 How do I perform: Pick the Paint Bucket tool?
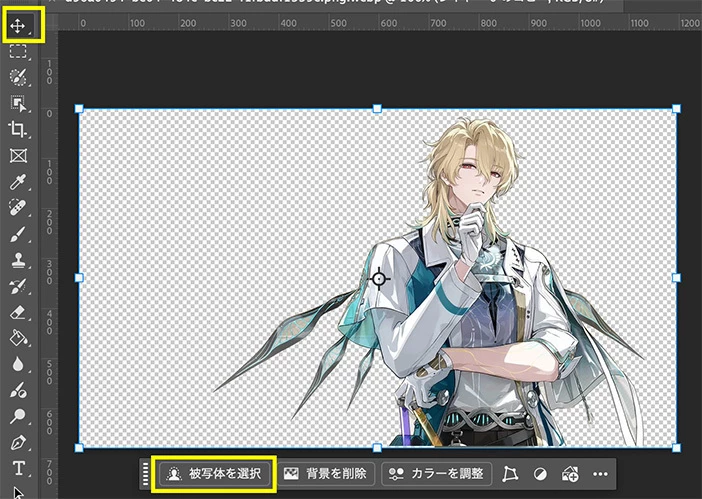click(18, 338)
